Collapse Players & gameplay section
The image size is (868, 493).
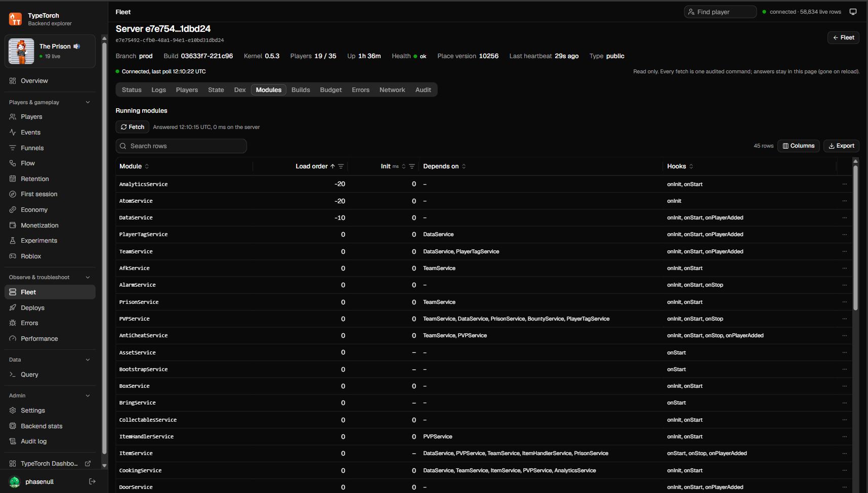(88, 102)
